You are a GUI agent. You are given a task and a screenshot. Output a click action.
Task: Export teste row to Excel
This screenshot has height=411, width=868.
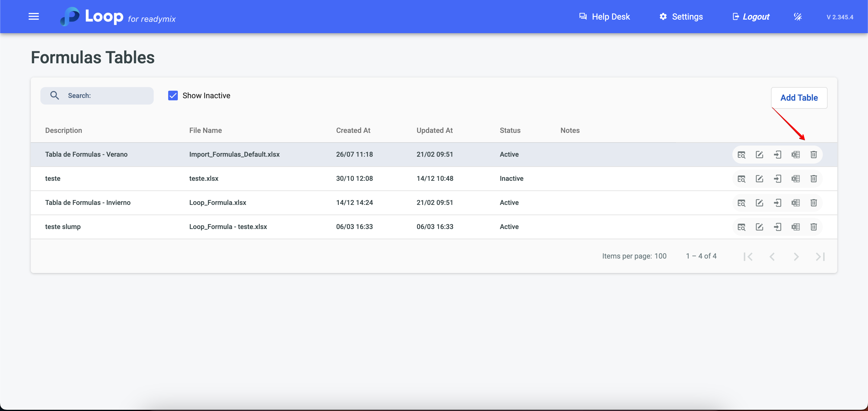pyautogui.click(x=795, y=179)
